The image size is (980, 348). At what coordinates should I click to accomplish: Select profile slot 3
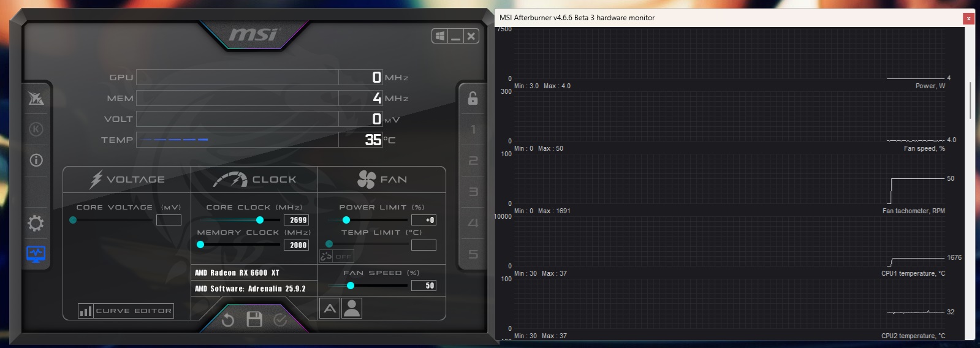473,192
